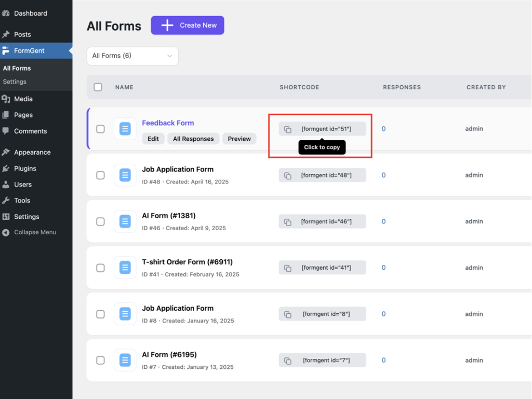The image size is (532, 399).
Task: Click the response count for AI Form (#6195)
Action: point(383,361)
